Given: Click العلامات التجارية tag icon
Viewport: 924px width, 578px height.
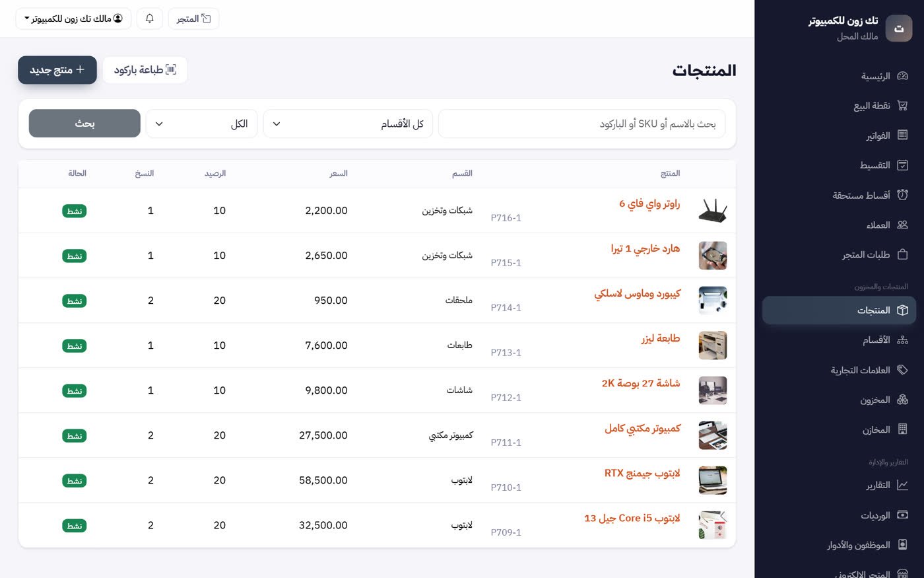Looking at the screenshot, I should click(x=902, y=370).
